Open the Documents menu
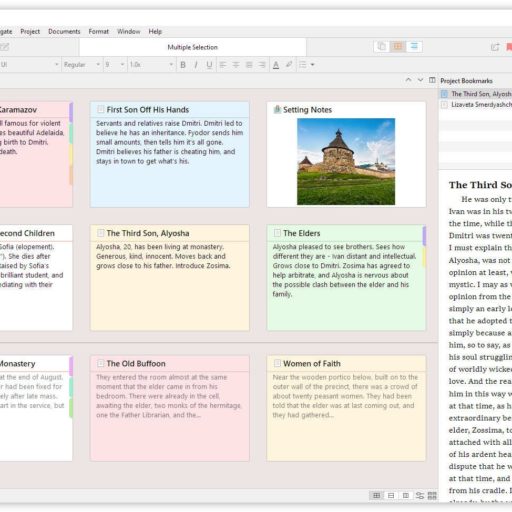The width and height of the screenshot is (512, 512). [64, 31]
